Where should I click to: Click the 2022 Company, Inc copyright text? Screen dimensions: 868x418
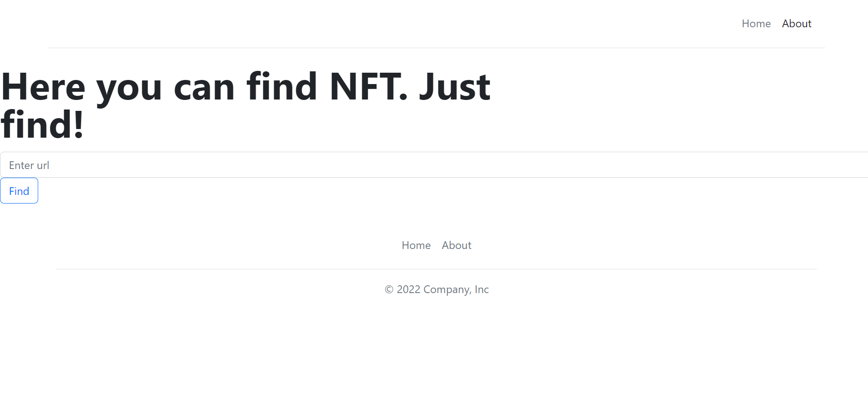[x=436, y=289]
